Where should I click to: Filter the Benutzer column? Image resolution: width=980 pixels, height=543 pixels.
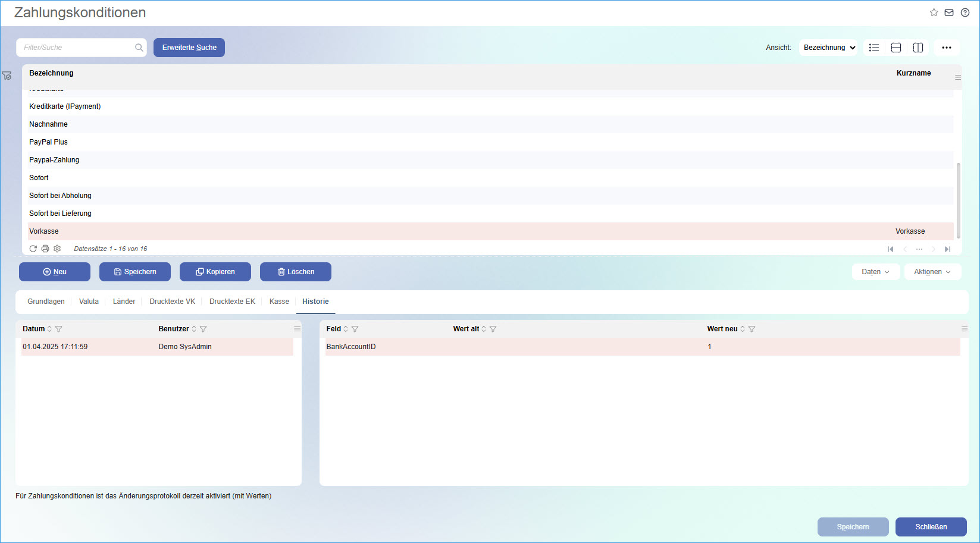(x=203, y=329)
